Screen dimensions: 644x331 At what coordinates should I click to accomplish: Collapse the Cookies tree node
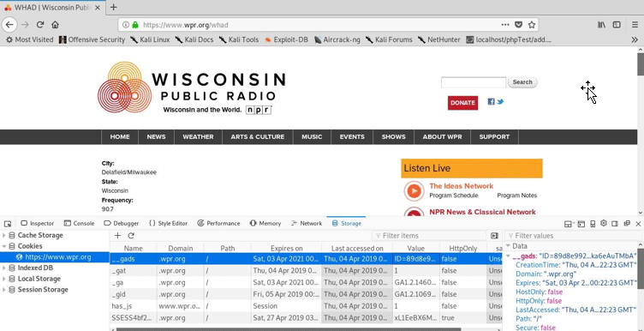[x=4, y=246]
